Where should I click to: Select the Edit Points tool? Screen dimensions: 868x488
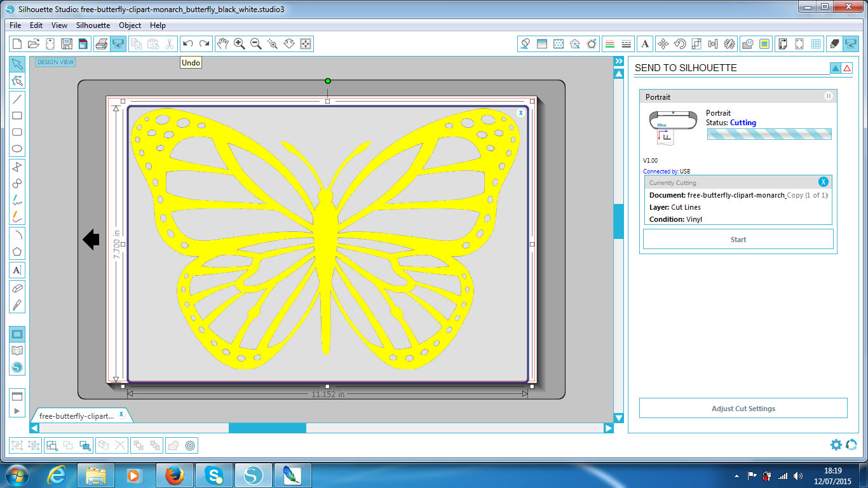(x=17, y=81)
